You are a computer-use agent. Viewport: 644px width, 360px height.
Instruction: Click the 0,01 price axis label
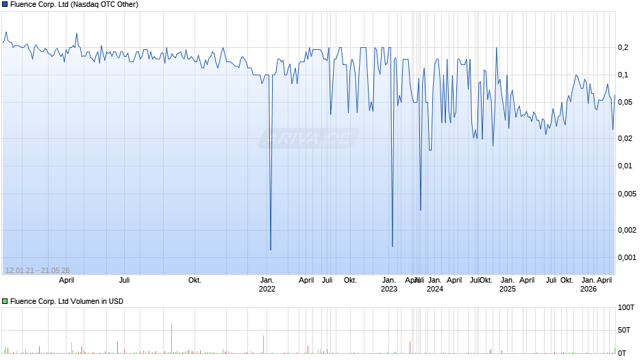tap(625, 166)
